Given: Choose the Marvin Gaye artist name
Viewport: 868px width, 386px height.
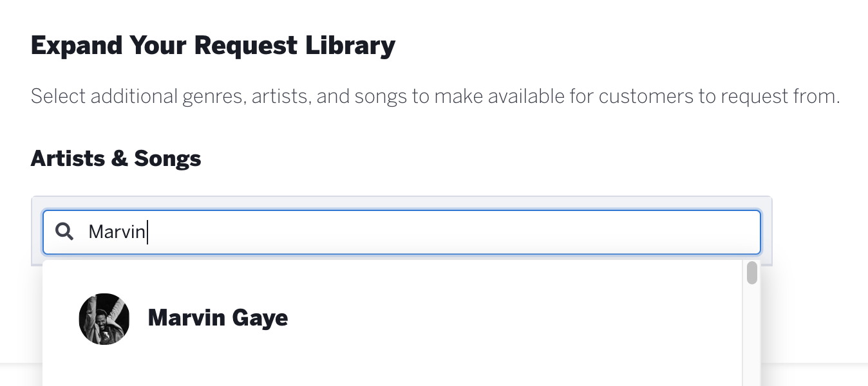Looking at the screenshot, I should tap(218, 318).
